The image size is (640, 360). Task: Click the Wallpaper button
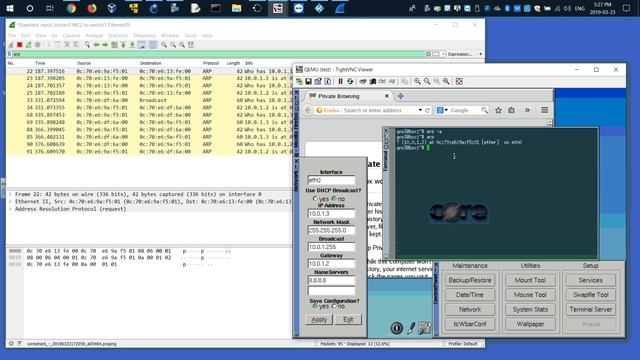coord(530,324)
